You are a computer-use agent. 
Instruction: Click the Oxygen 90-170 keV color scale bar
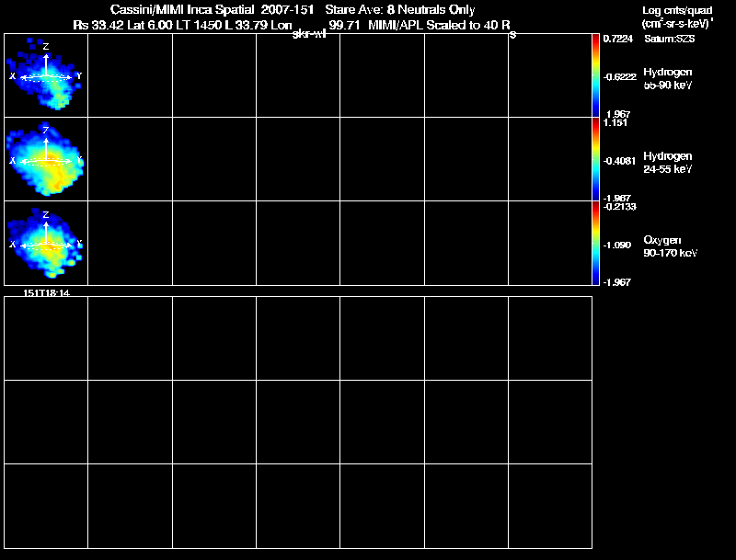595,243
